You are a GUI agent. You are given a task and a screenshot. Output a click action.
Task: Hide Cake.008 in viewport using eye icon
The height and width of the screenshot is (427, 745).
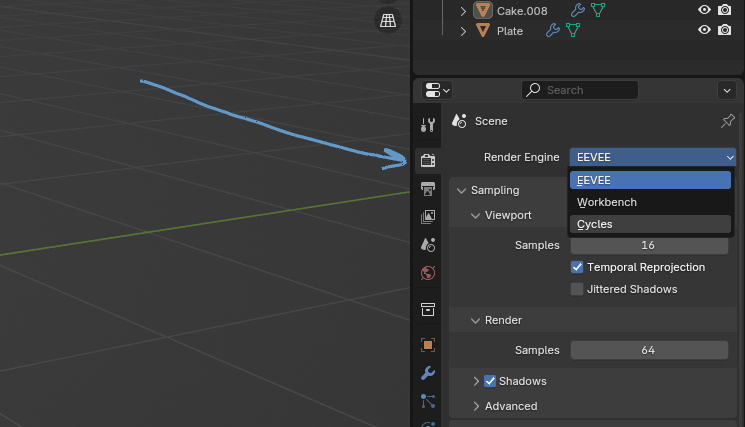click(704, 10)
